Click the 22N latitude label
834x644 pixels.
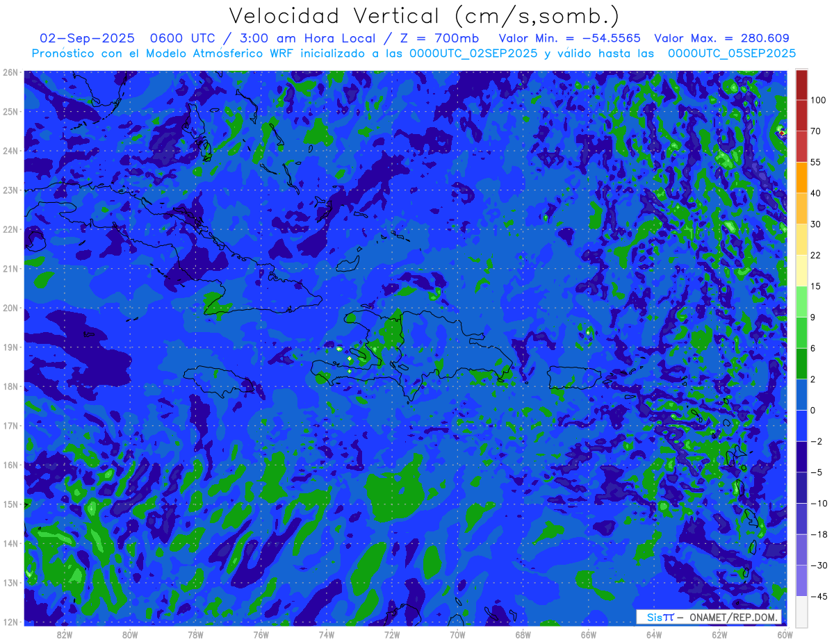click(10, 229)
